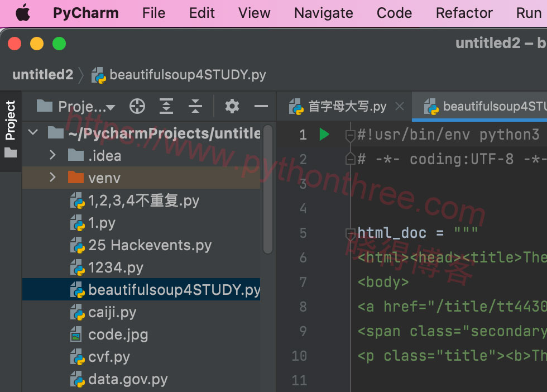Close the 首字母大写.py tab
Image resolution: width=547 pixels, height=392 pixels.
point(400,106)
